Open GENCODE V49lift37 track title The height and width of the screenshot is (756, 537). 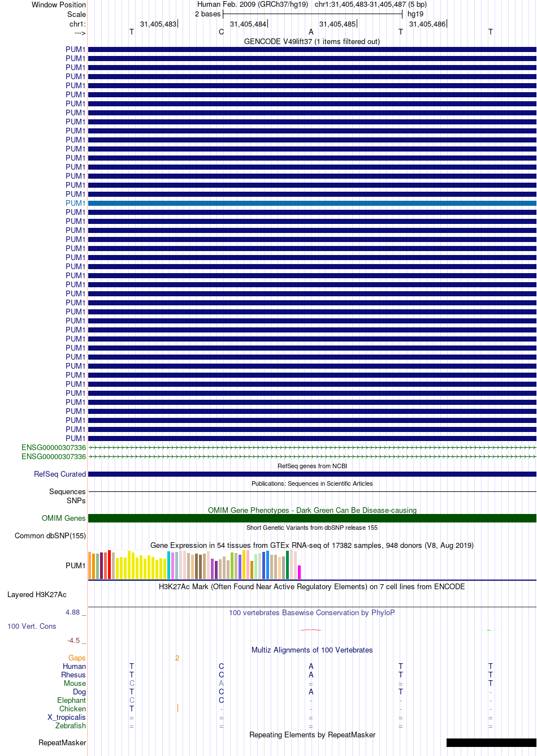tap(312, 41)
